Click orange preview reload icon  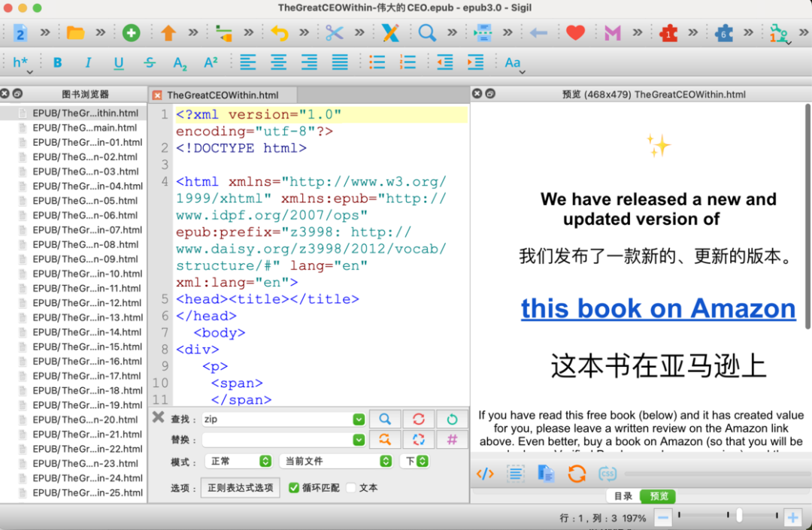click(x=577, y=474)
